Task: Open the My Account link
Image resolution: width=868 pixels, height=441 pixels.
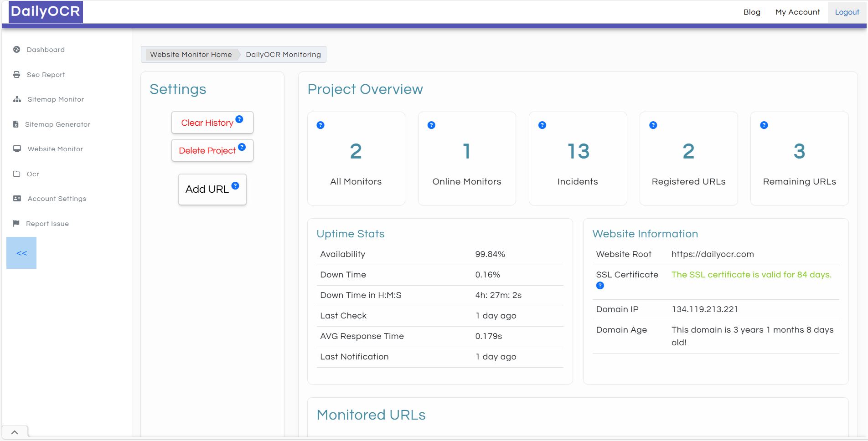Action: click(x=797, y=12)
